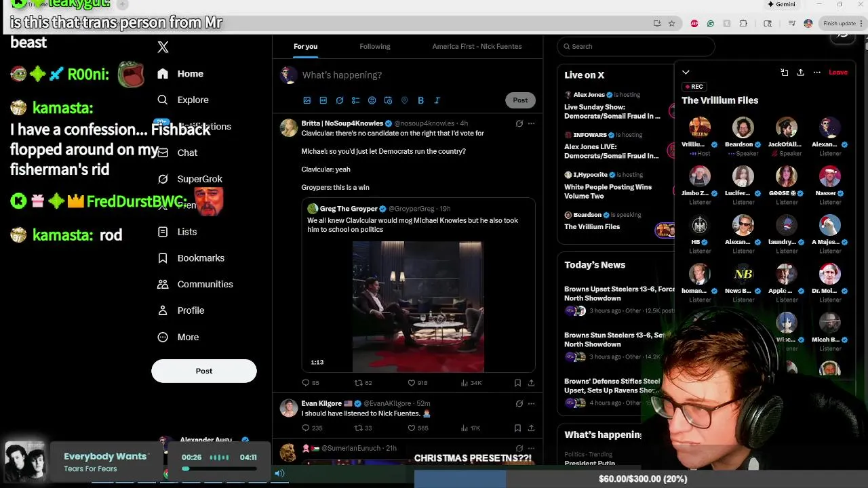The width and height of the screenshot is (868, 488).
Task: Open more options on Evan Kilgore's post
Action: pyautogui.click(x=531, y=403)
